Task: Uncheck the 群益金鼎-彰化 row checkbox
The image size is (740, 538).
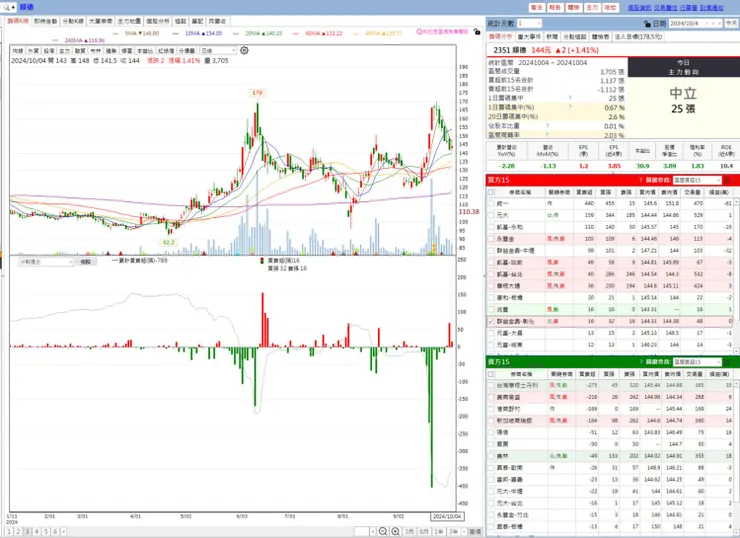Action: tap(491, 321)
